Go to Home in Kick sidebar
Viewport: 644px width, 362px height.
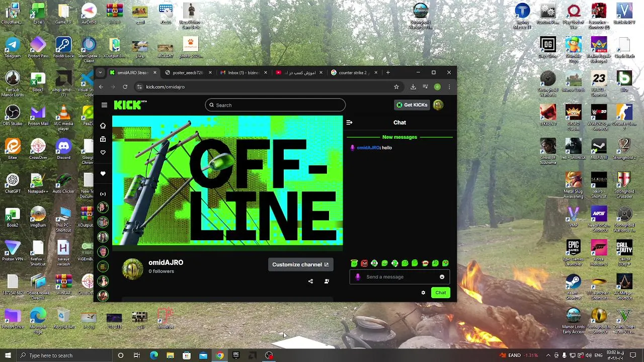click(103, 125)
